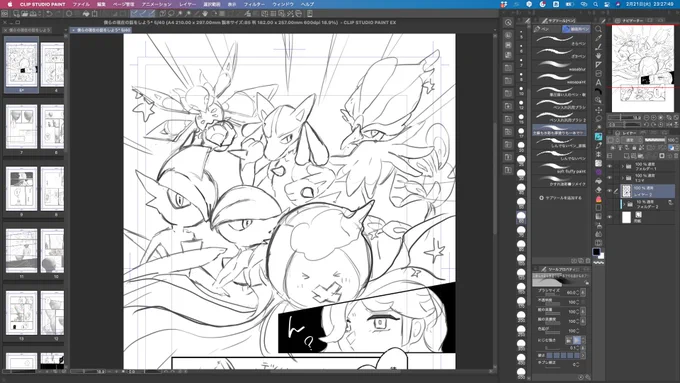Open the quick access icon atop left dock
This screenshot has width=680, height=383.
(508, 22)
